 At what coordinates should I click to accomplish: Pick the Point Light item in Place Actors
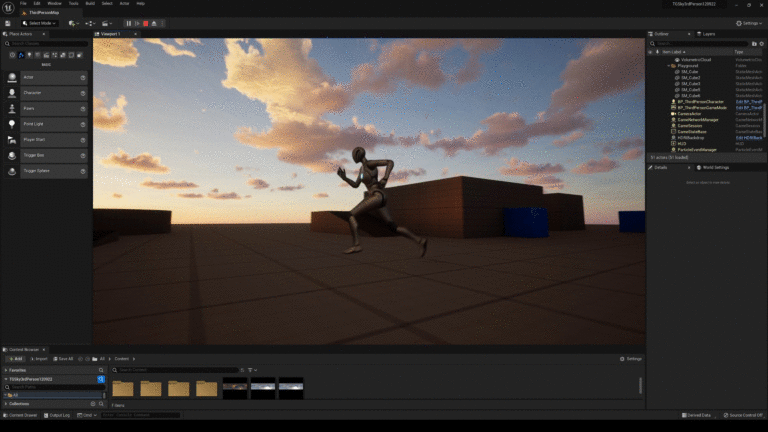coord(47,124)
